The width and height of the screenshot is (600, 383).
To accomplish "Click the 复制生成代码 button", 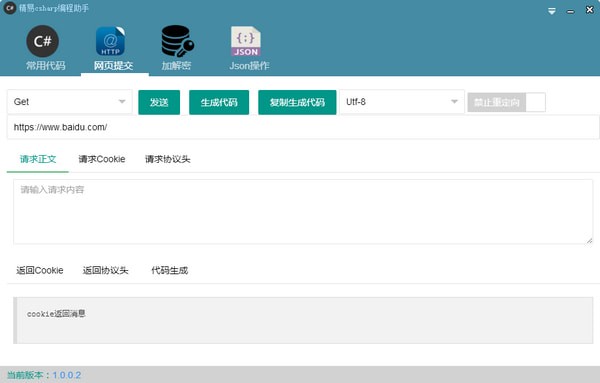I will 297,102.
